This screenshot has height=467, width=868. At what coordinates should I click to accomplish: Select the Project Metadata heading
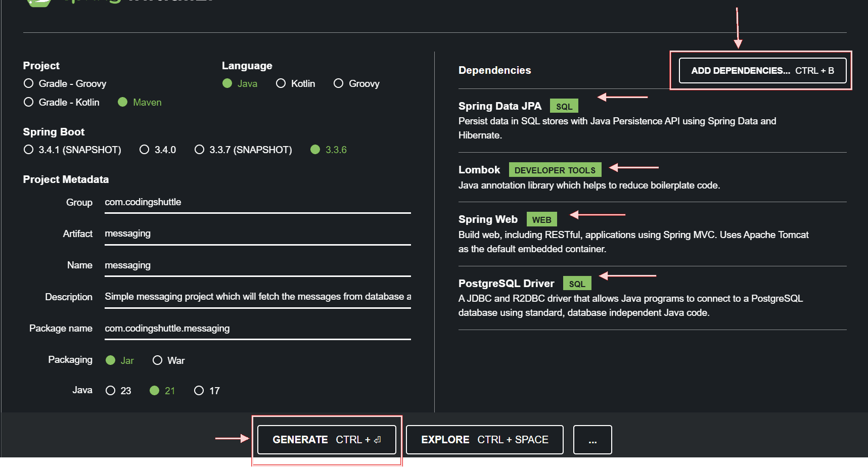coord(66,179)
